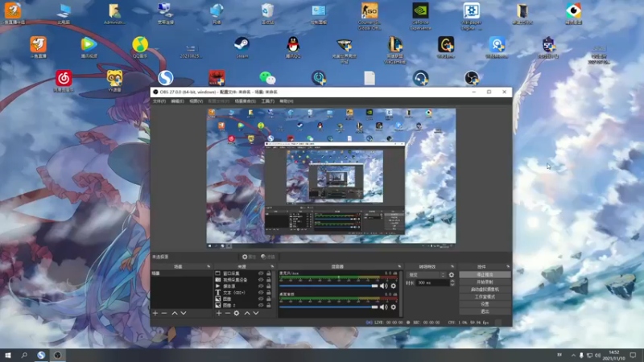This screenshot has width=644, height=362.
Task: Click the Start Recording button
Action: [485, 282]
